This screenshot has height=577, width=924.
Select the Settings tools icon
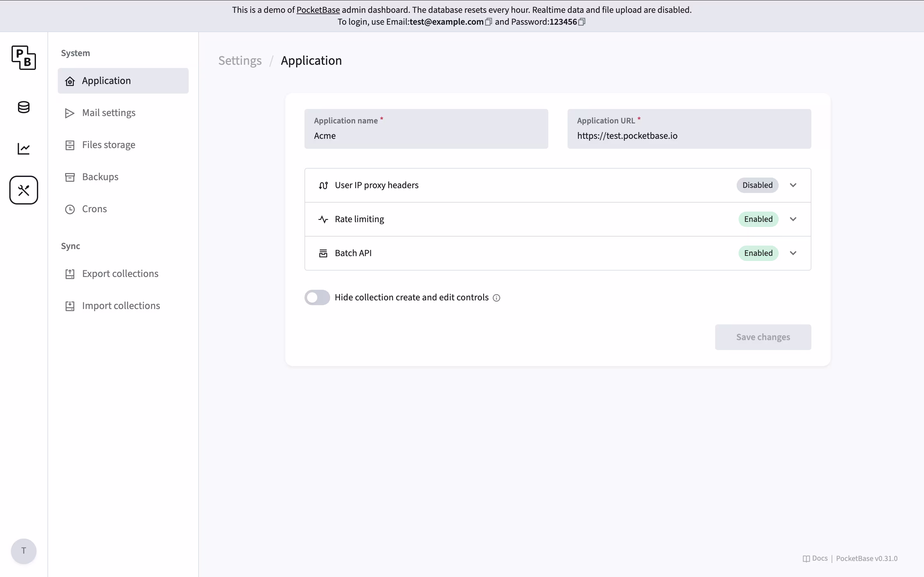point(24,190)
